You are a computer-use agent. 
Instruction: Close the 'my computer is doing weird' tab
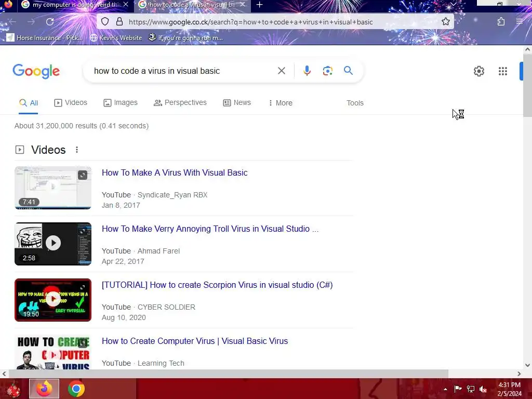coord(126,4)
